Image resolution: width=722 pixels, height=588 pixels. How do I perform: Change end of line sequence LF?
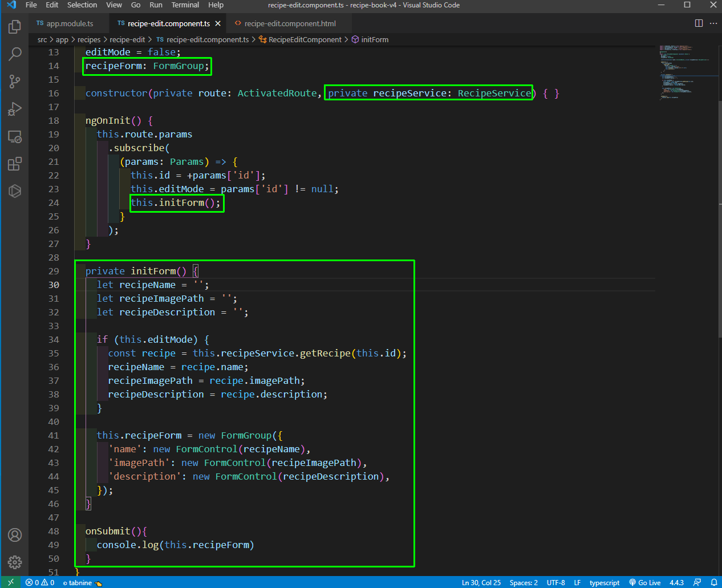[577, 582]
